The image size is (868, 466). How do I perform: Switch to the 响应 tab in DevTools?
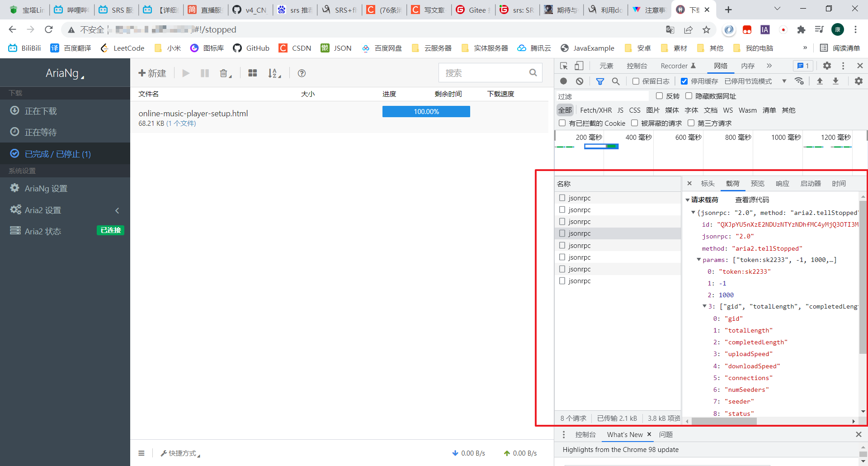pyautogui.click(x=782, y=183)
